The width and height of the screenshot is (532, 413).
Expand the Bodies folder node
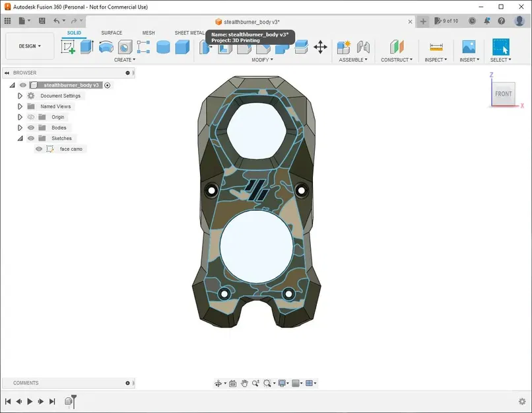[20, 128]
